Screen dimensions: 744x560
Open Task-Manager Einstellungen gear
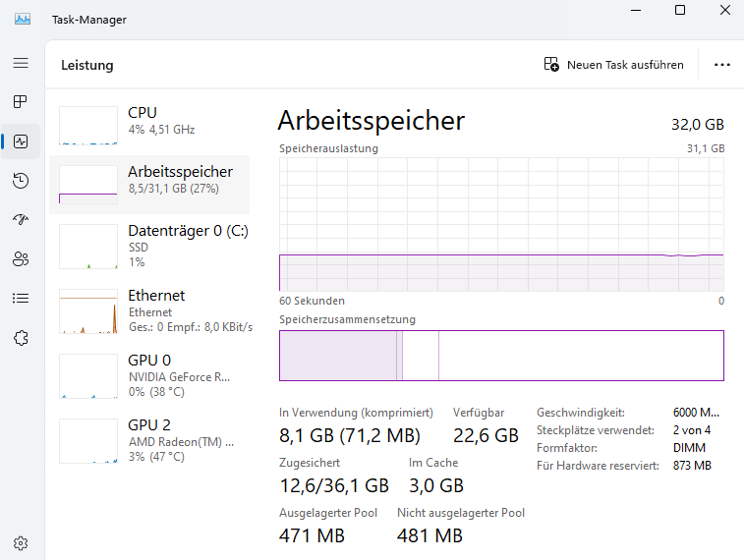tap(21, 542)
